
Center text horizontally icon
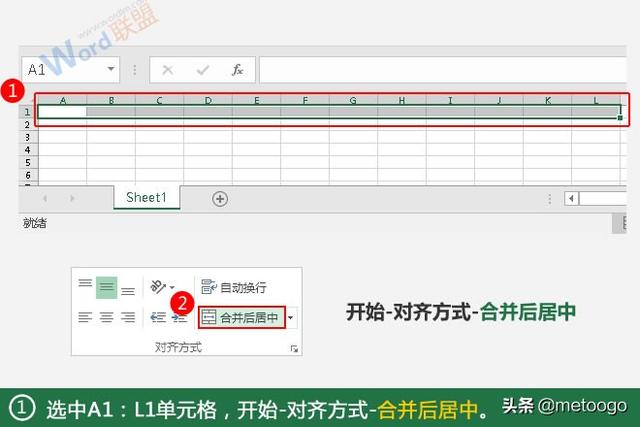coord(107,317)
